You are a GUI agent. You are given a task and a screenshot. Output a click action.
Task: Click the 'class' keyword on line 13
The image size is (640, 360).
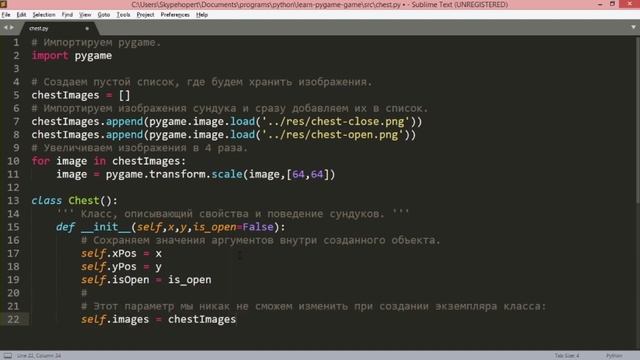[x=47, y=200]
